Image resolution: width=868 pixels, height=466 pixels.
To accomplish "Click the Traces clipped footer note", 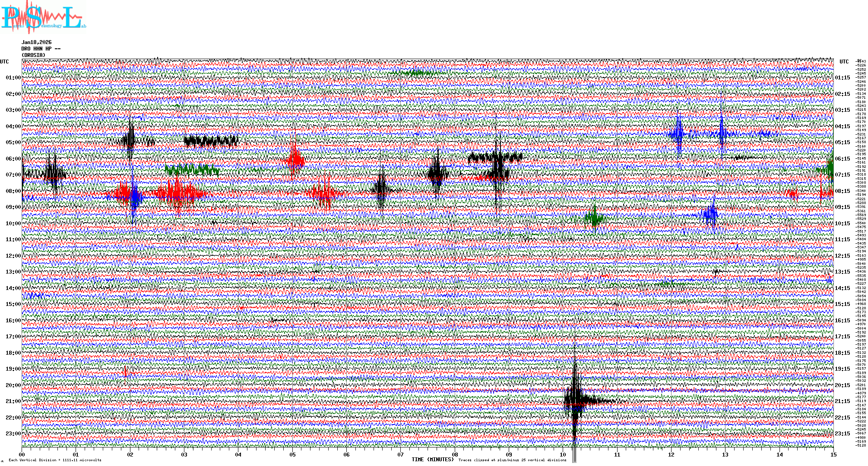I will coord(512,460).
